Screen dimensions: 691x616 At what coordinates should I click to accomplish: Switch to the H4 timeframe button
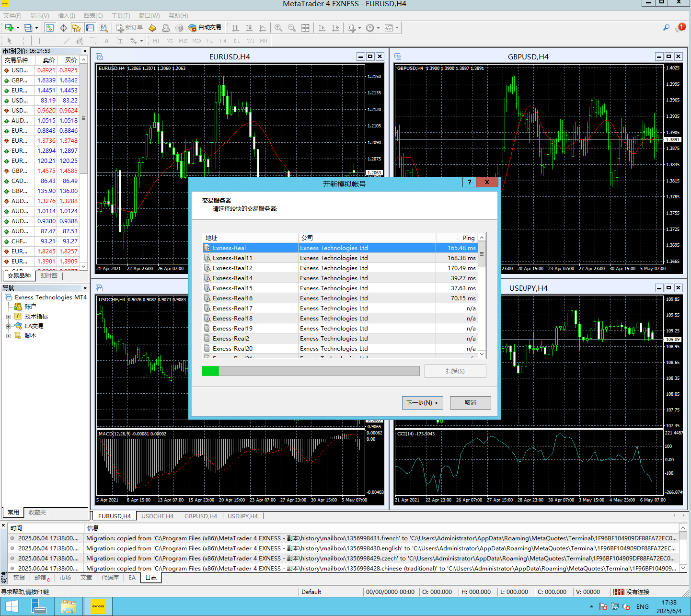223,41
